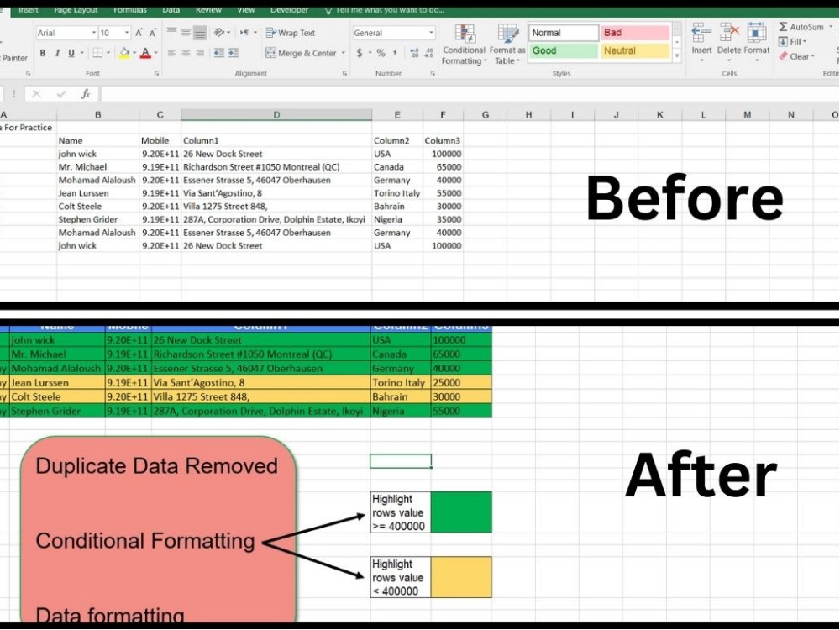Expand the cell Styles gallery More arrow
Image resolution: width=840 pixels, height=630 pixels.
[677, 55]
